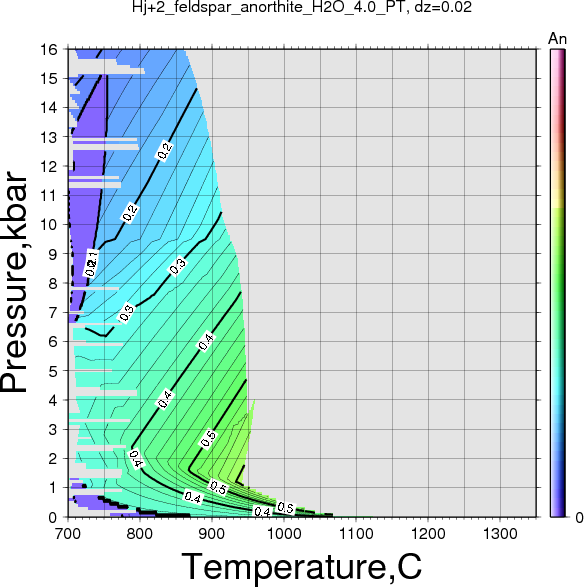Click the 3 pressure tick label
This screenshot has height=587, width=584.
pos(53,430)
